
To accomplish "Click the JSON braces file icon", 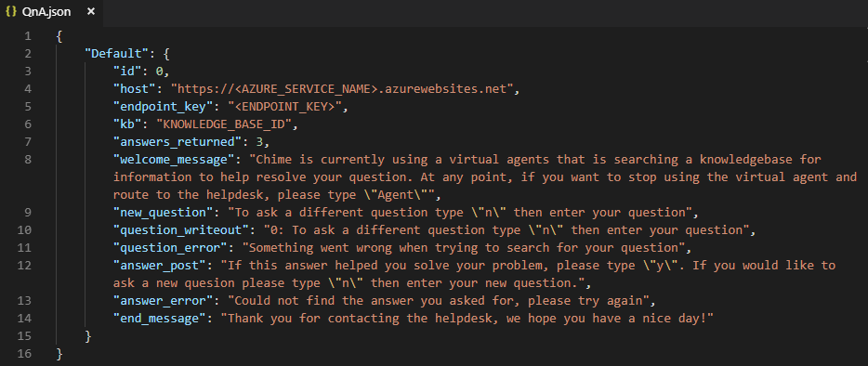I will tap(10, 12).
